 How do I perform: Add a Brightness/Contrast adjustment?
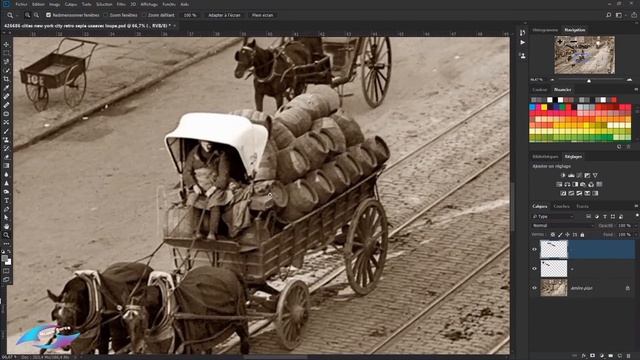pos(563,175)
